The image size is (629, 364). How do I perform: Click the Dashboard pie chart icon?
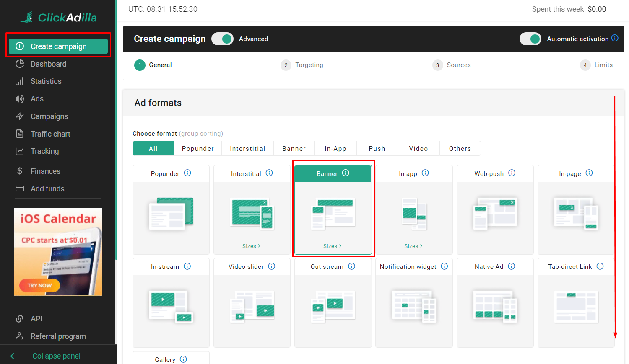(20, 64)
